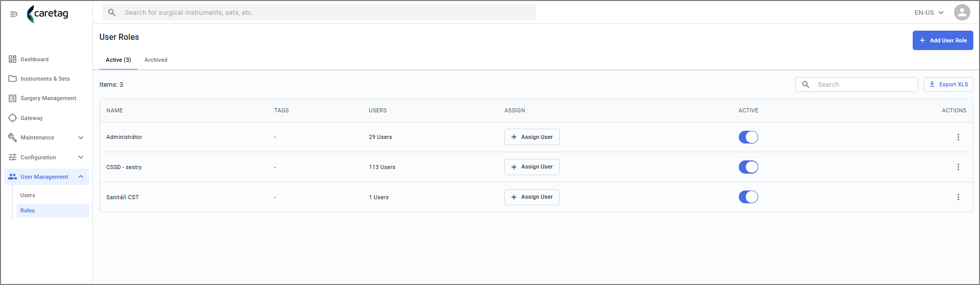The width and height of the screenshot is (980, 285).
Task: Focus the roles table Search field
Action: point(856,84)
